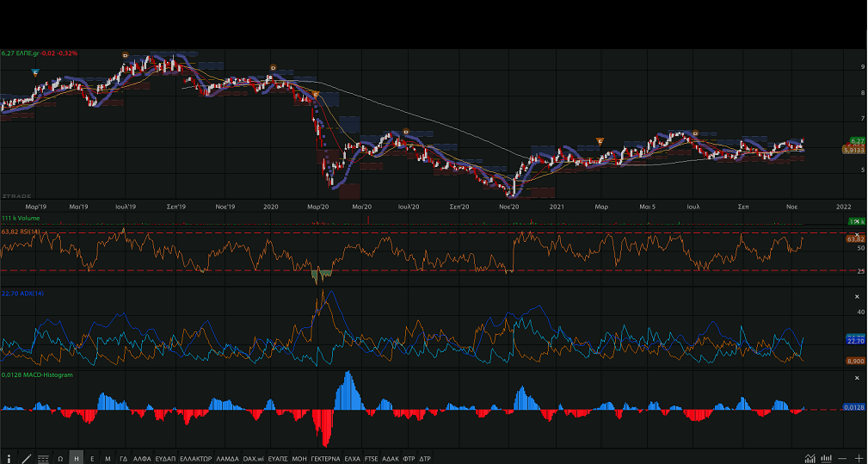Image resolution: width=868 pixels, height=464 pixels.
Task: Click the current price tag 6,27
Action: [856, 140]
